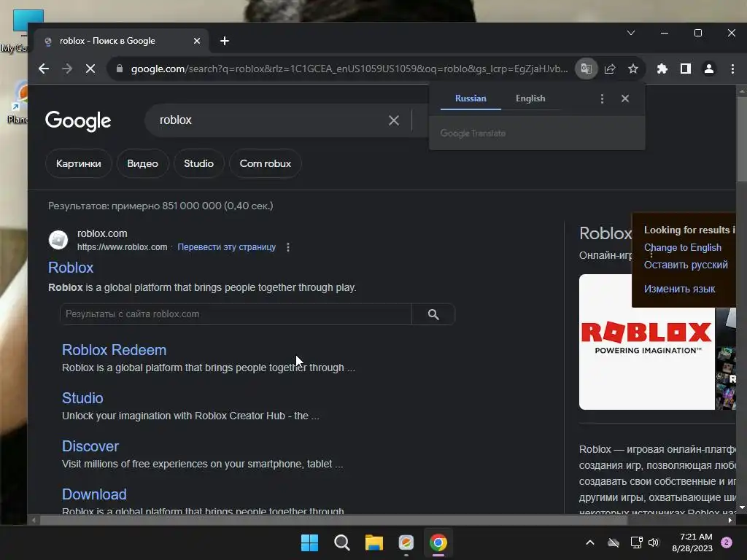Open the Extensions puzzle icon

pyautogui.click(x=662, y=69)
